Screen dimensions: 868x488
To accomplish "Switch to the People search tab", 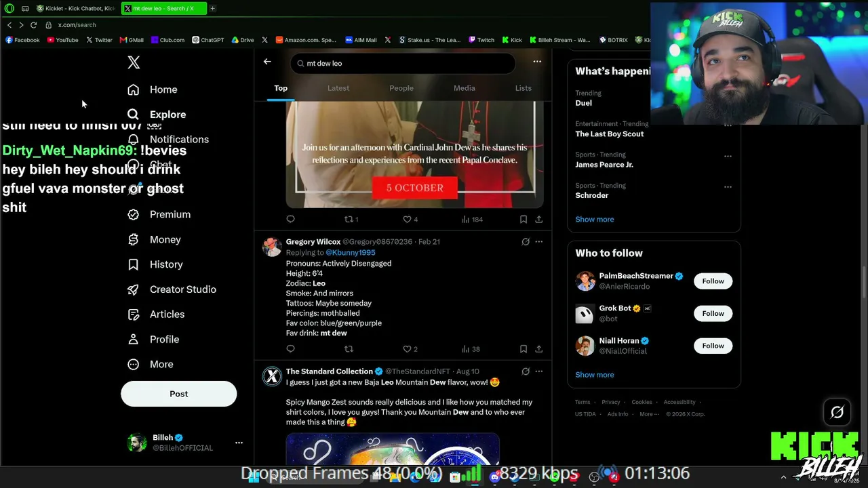I will [401, 88].
